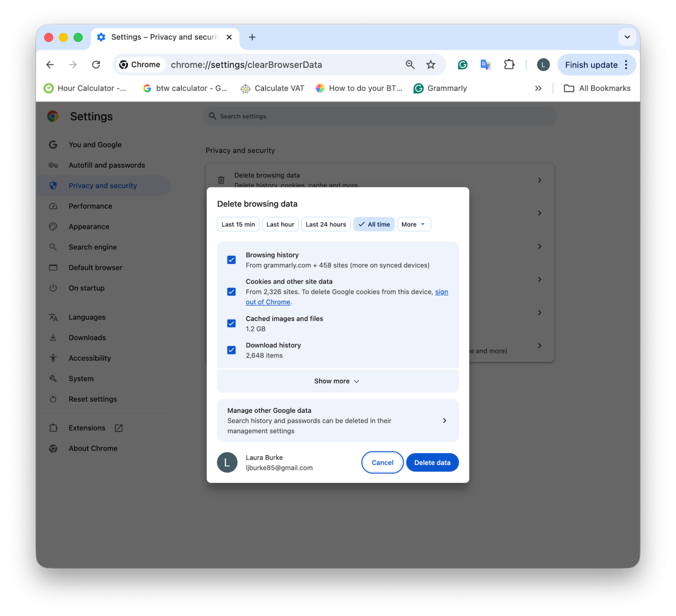This screenshot has height=616, width=676.
Task: Disable Cookies and other site data deletion
Action: (x=231, y=292)
